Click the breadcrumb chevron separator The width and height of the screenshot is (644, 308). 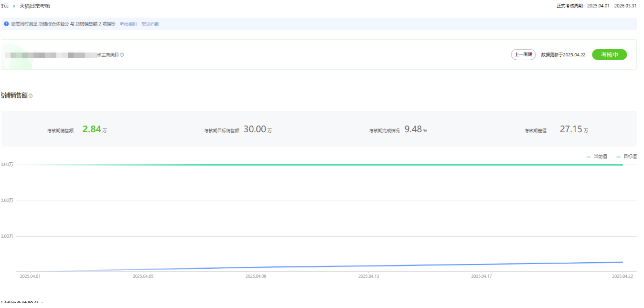point(14,6)
